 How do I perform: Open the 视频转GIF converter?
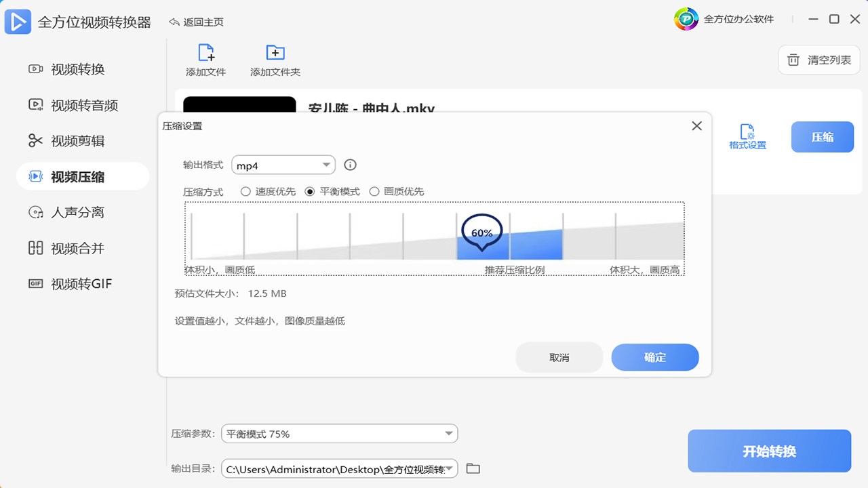36,283
